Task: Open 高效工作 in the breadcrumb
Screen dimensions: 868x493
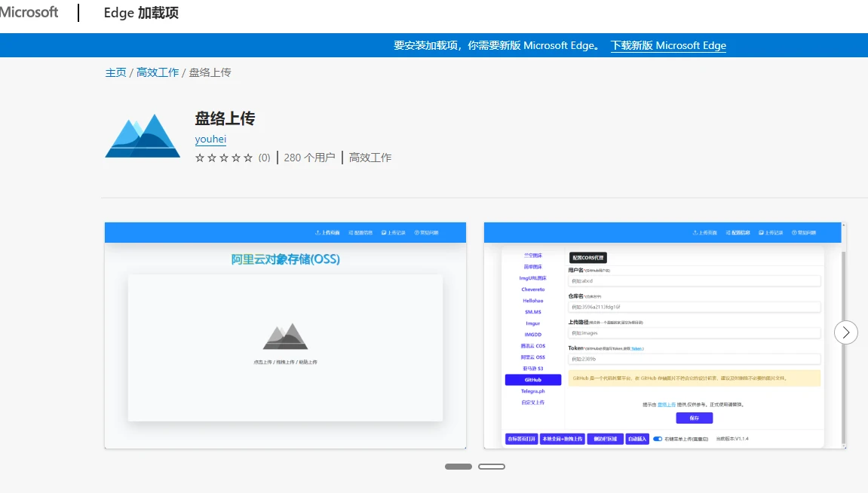Action: (x=158, y=72)
